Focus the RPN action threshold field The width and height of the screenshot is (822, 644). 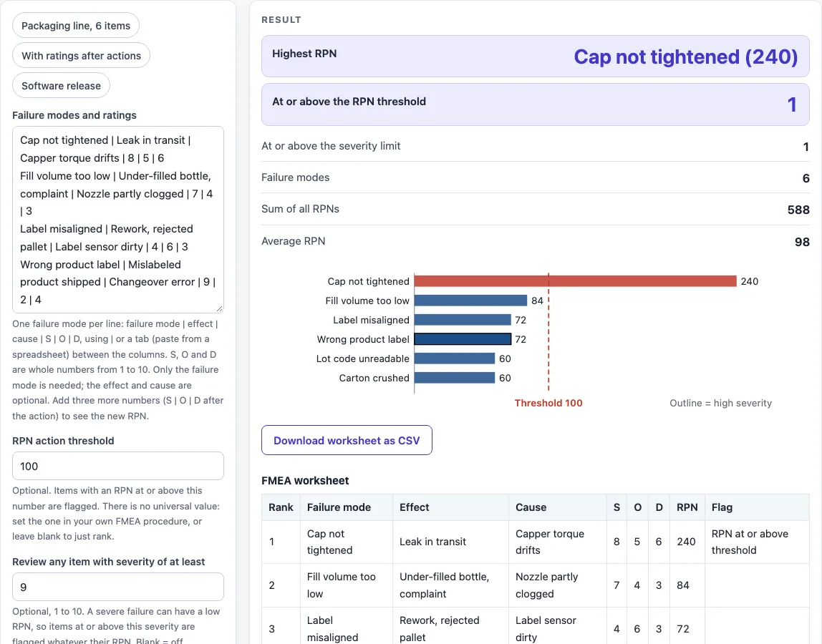coord(118,466)
